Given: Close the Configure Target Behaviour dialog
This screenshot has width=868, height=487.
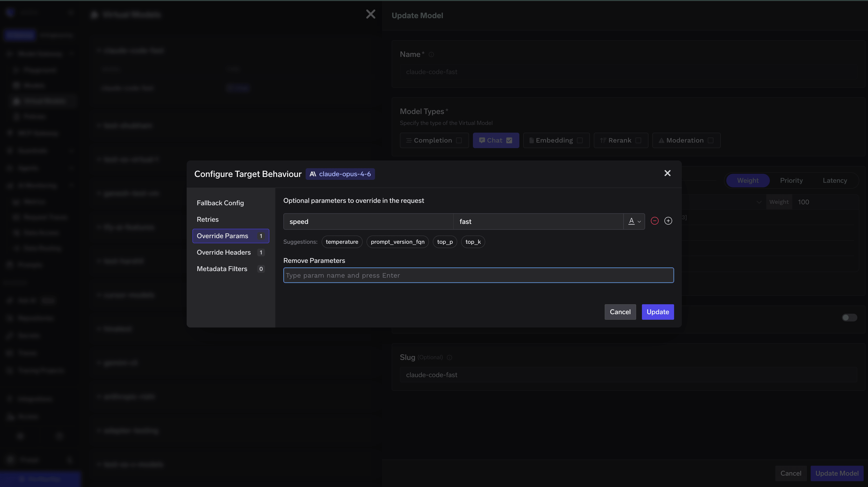Looking at the screenshot, I should pyautogui.click(x=667, y=173).
